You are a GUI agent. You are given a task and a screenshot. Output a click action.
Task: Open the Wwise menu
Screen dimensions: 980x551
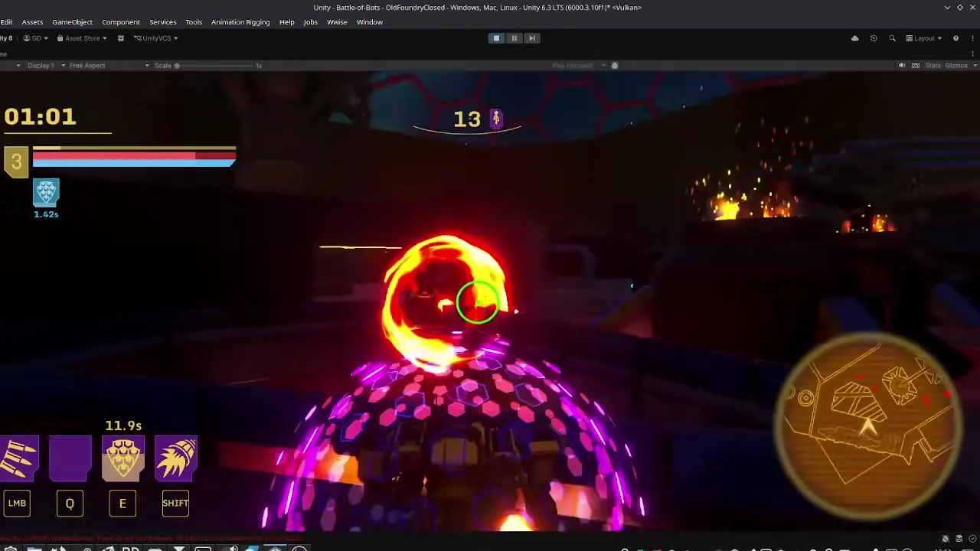[x=337, y=22]
